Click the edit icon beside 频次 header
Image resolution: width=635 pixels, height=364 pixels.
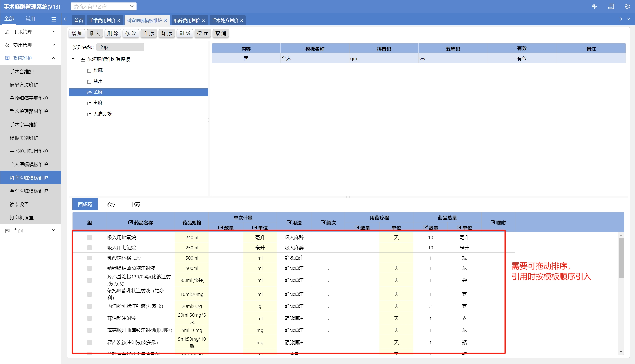pyautogui.click(x=323, y=222)
